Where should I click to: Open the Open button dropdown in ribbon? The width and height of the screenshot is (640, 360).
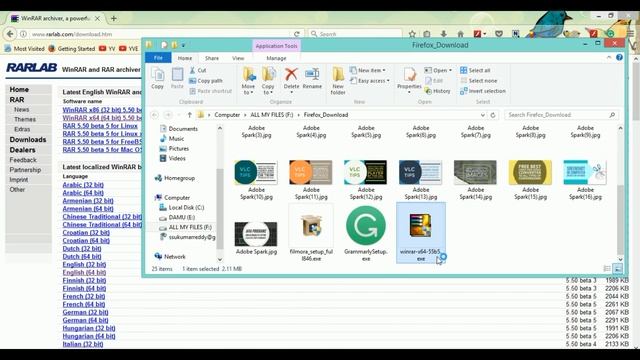coord(451,70)
